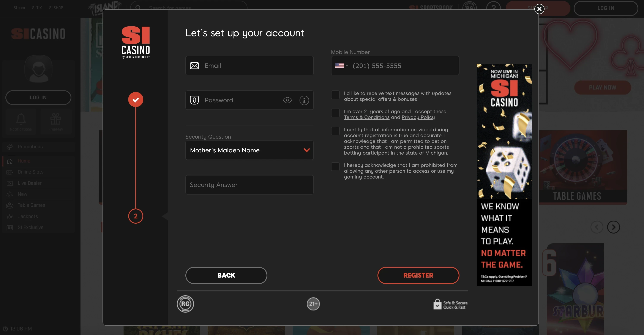Click the step 2 circle indicator

[136, 216]
